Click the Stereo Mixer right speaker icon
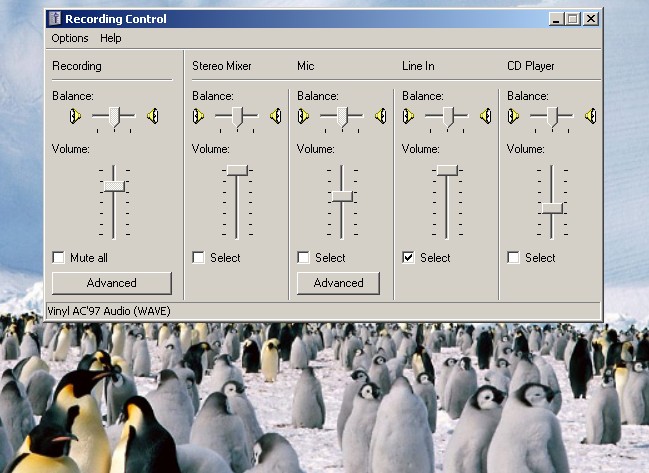The height and width of the screenshot is (473, 649). 276,116
